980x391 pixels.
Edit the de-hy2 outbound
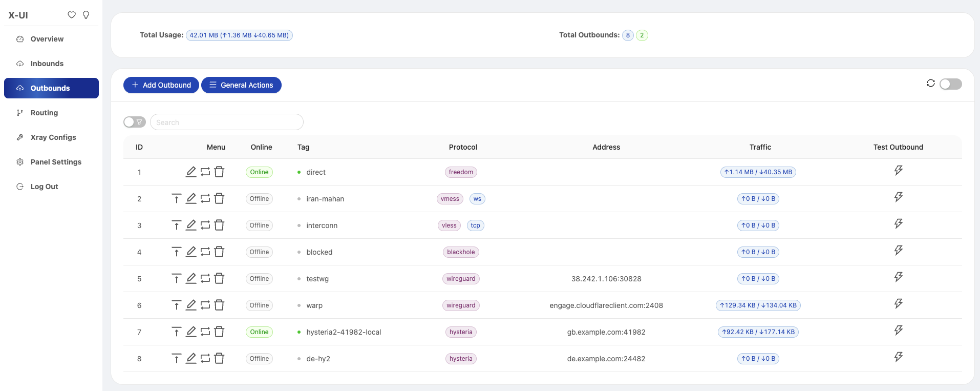(191, 358)
